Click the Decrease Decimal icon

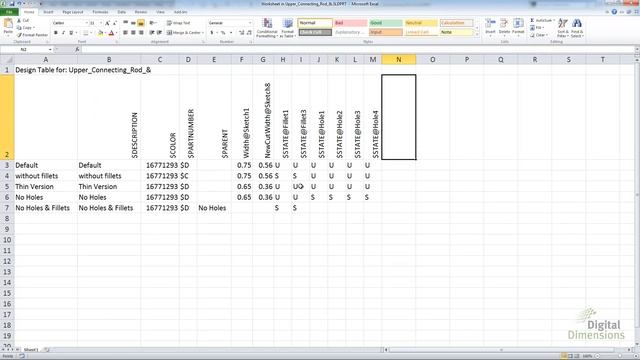click(249, 33)
